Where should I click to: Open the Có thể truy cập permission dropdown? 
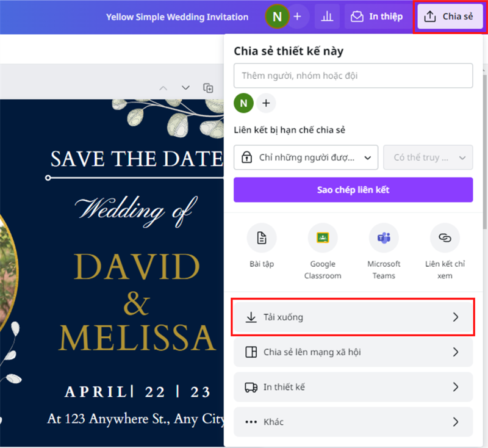(x=428, y=157)
